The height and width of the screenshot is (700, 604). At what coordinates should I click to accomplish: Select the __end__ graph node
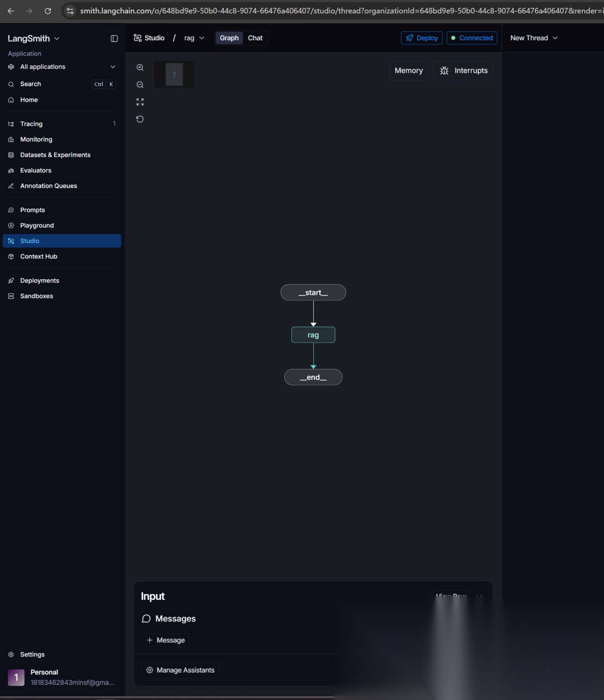tap(313, 377)
